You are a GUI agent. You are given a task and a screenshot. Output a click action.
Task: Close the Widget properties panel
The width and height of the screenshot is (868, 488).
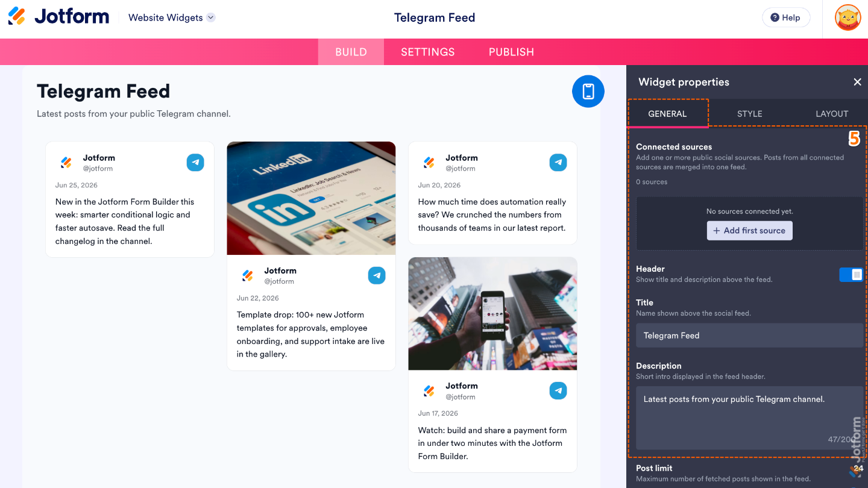(x=857, y=82)
